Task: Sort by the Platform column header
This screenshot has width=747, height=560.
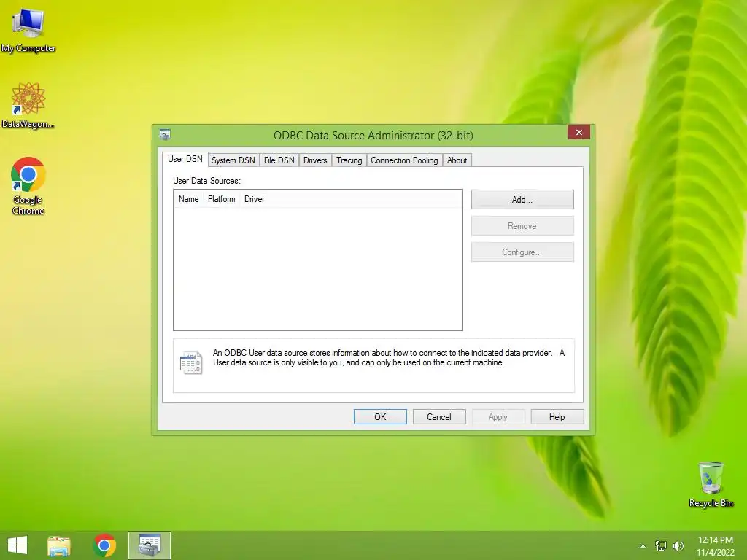Action: click(x=222, y=199)
